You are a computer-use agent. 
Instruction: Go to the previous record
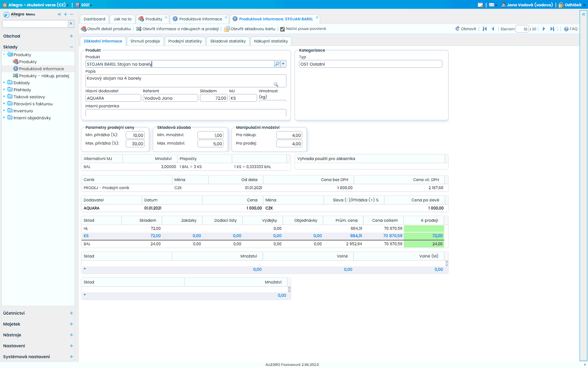click(493, 29)
